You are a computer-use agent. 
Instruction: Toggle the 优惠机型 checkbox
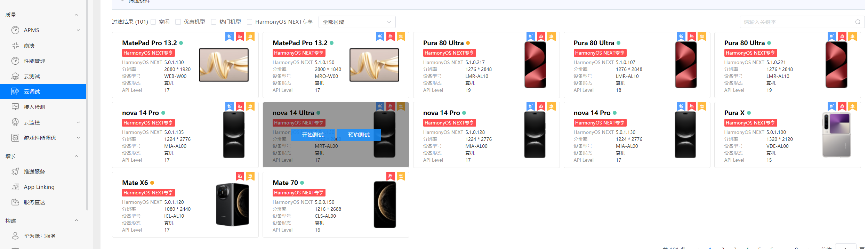point(178,22)
